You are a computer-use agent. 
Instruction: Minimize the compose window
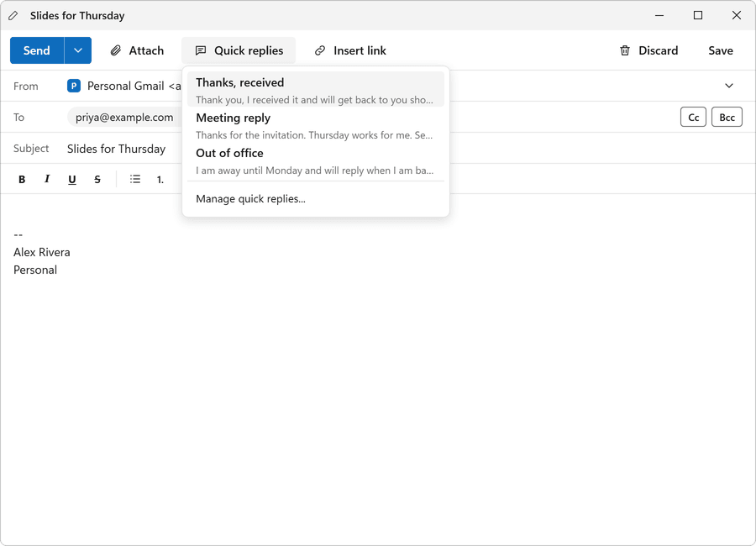coord(659,15)
